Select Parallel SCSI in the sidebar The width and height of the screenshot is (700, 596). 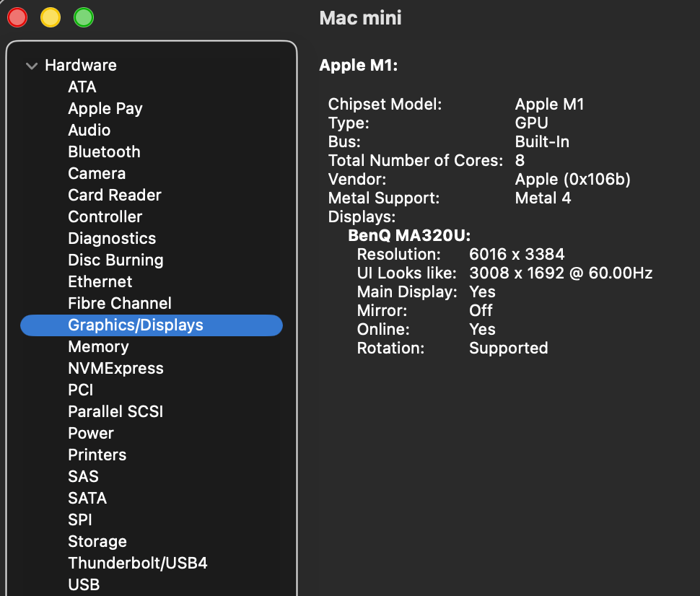point(115,411)
